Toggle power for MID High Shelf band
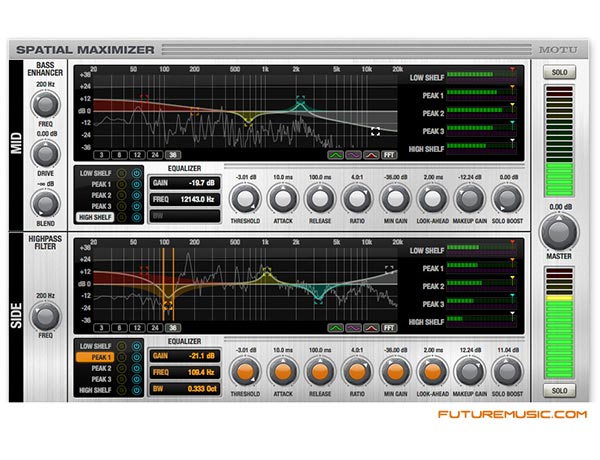Image resolution: width=600 pixels, height=460 pixels. 136,217
